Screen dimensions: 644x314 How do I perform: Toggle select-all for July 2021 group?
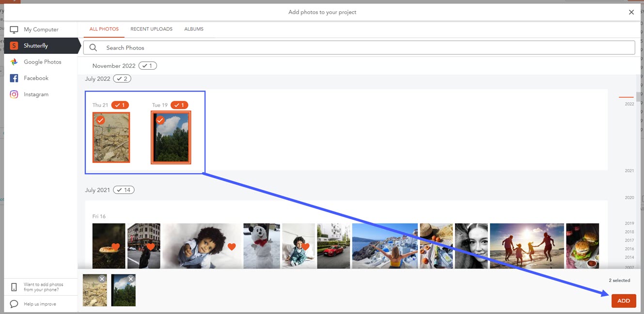(124, 190)
